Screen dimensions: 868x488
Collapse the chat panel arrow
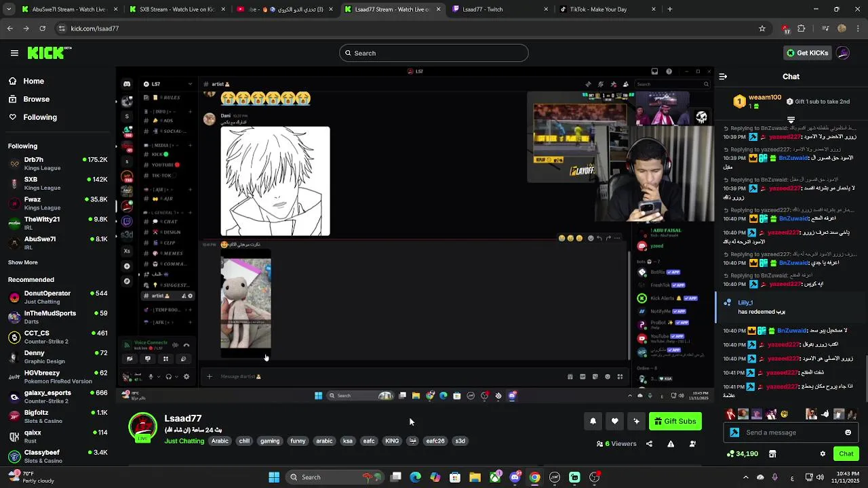click(723, 77)
